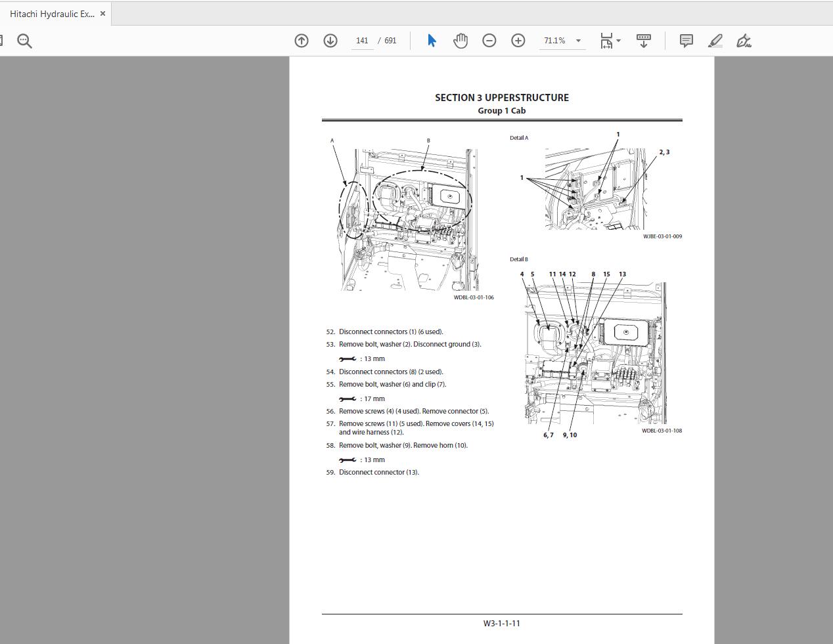Click the SECTION 3 UPPERSTRUCTURE heading
The height and width of the screenshot is (644, 833).
click(x=502, y=98)
